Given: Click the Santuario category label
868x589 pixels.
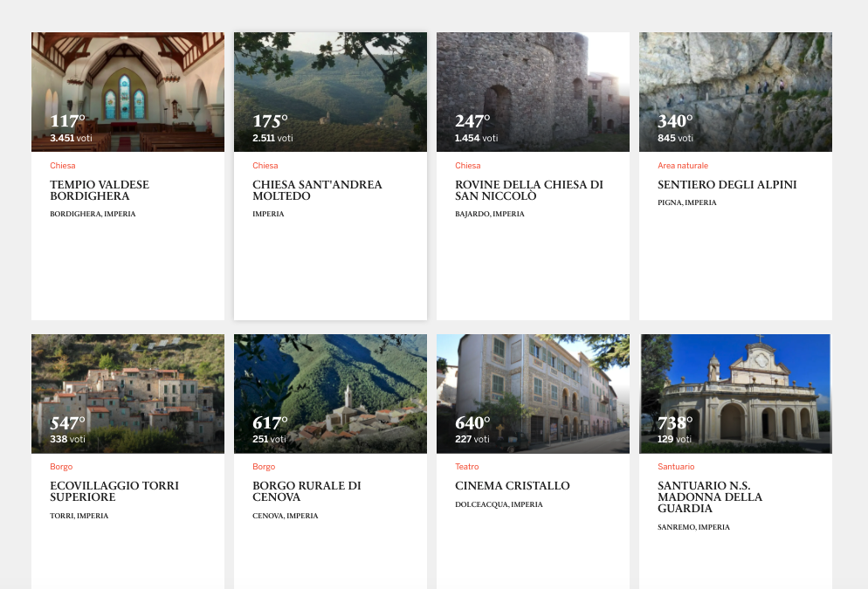Looking at the screenshot, I should [x=676, y=467].
